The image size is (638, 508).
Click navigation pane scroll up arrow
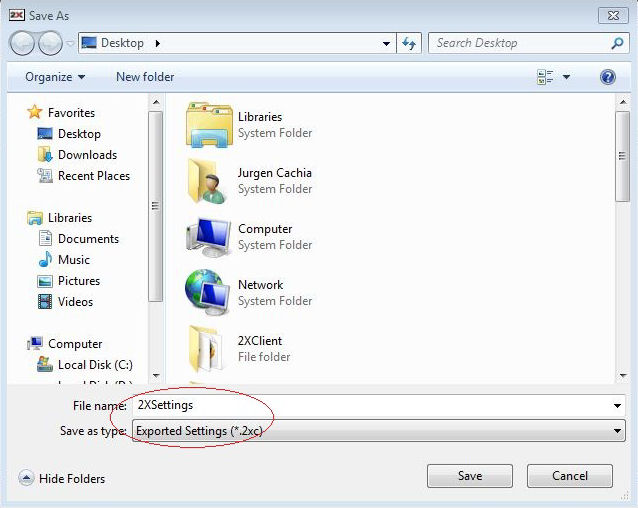click(x=156, y=102)
